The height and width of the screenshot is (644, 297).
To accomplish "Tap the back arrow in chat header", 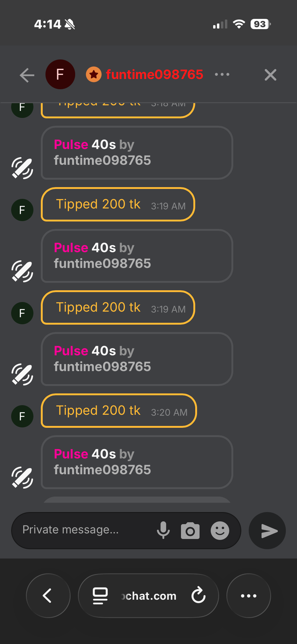I will click(x=27, y=75).
